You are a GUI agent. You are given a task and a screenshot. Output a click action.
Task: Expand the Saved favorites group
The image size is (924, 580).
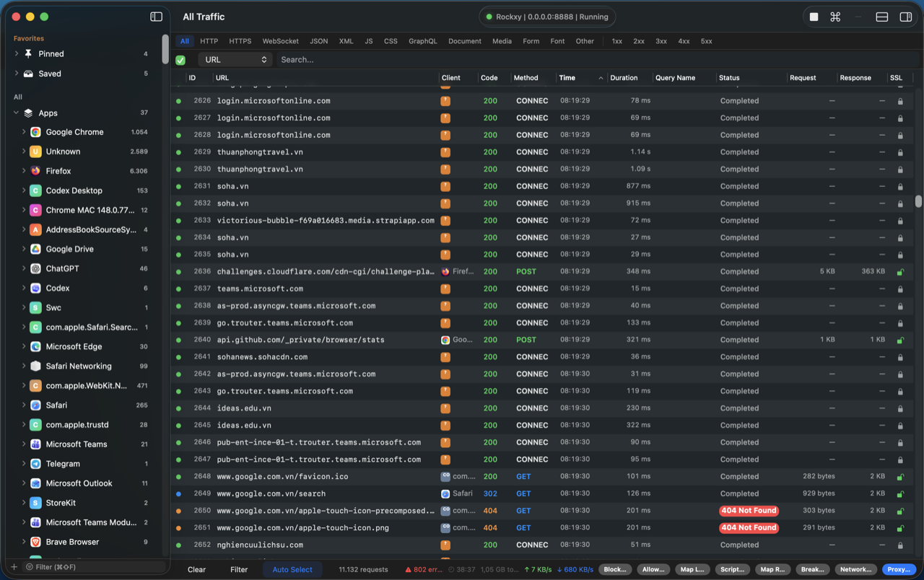click(x=17, y=74)
